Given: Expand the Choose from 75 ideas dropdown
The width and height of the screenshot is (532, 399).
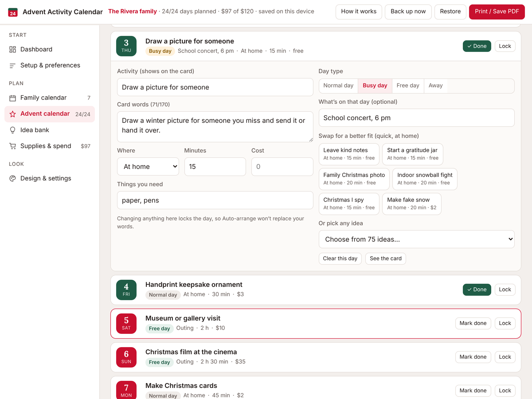Looking at the screenshot, I should (x=417, y=239).
